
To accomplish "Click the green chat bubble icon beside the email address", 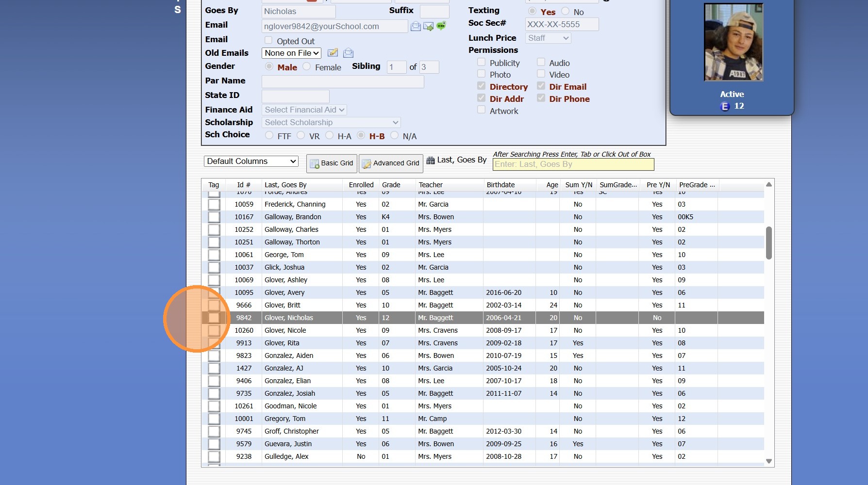I will point(441,26).
